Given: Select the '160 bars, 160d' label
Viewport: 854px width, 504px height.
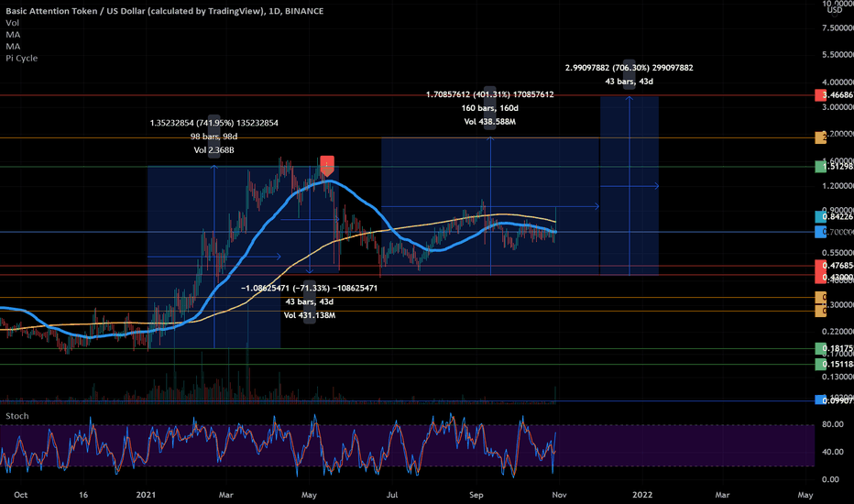Looking at the screenshot, I should click(x=489, y=108).
